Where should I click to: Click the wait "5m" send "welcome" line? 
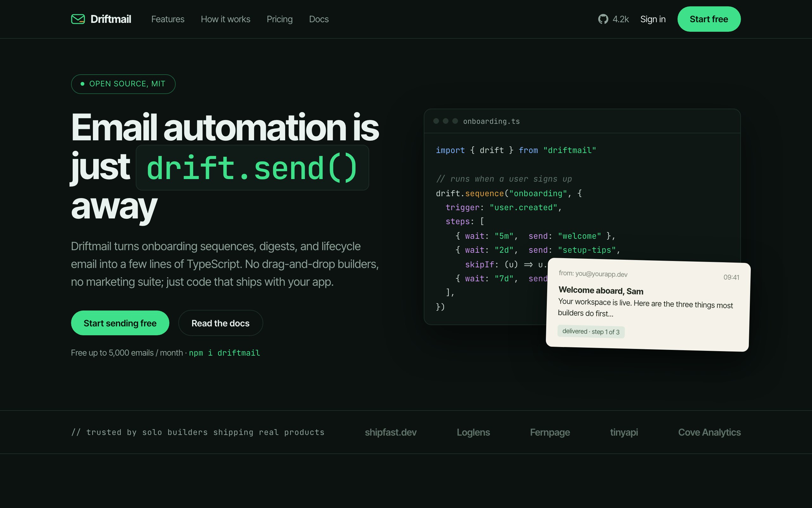pos(535,236)
